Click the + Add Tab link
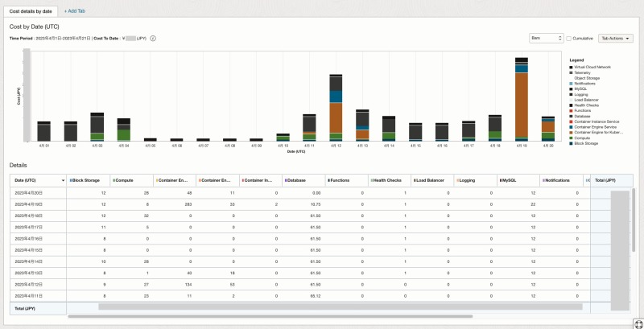Viewport: 644px width, 329px height. point(75,10)
